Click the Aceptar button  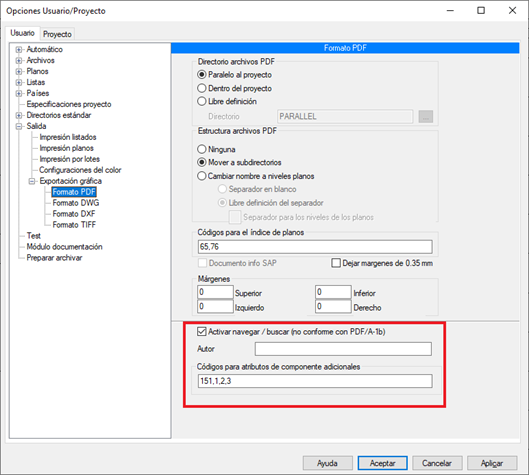[x=383, y=463]
